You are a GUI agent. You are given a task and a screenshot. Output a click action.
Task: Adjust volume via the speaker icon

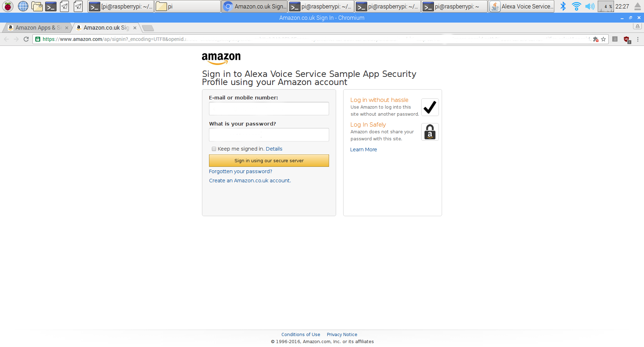coord(589,6)
